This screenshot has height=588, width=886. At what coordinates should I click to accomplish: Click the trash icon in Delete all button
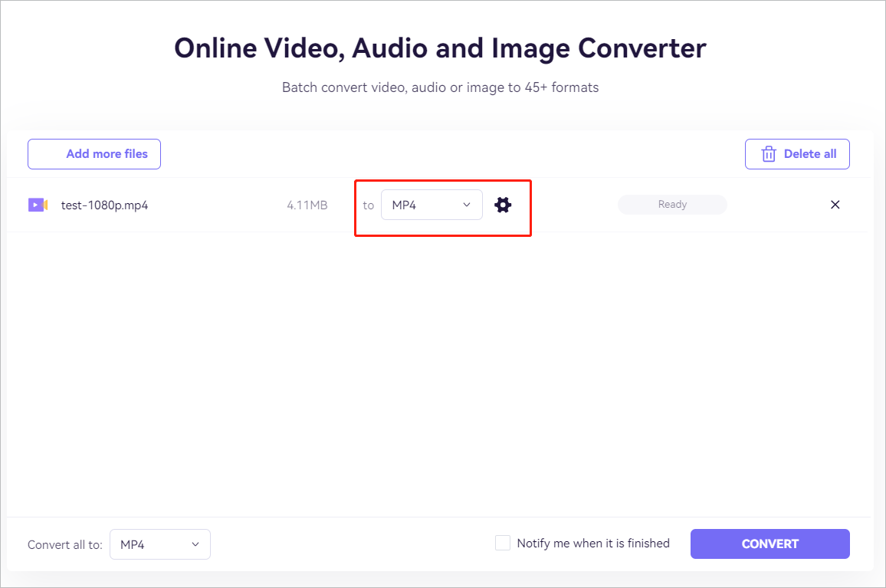click(x=769, y=153)
